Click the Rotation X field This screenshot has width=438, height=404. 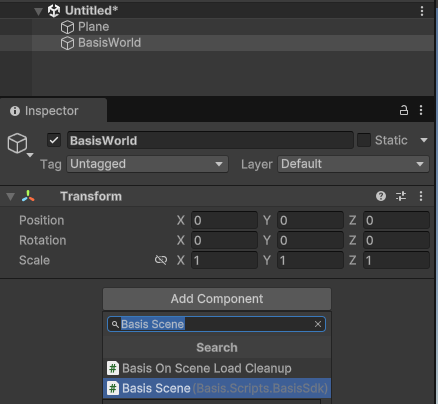(224, 240)
